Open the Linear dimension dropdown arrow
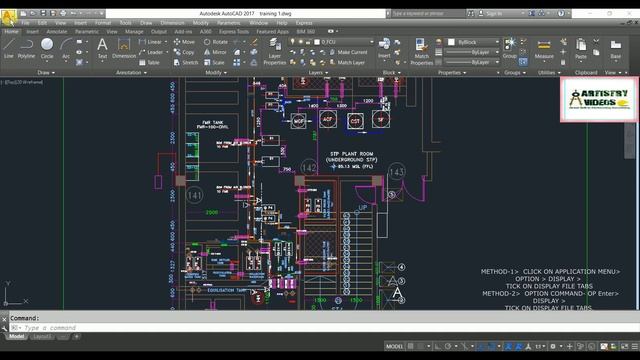Screen dimensions: 640x360 click(166, 42)
